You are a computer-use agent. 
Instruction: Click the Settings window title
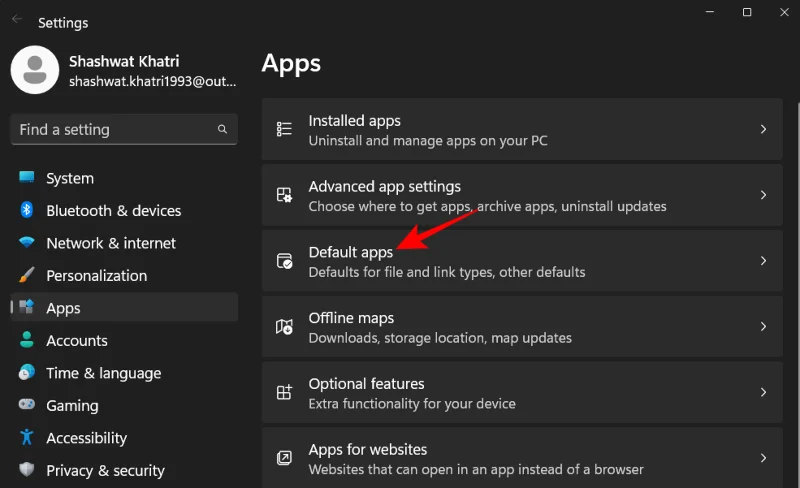click(x=63, y=23)
